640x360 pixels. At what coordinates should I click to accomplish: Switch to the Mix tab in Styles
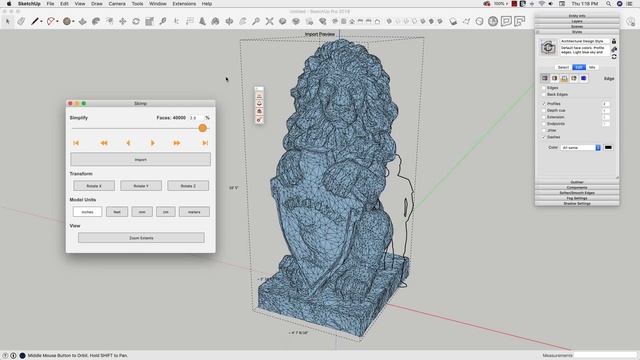(x=592, y=67)
